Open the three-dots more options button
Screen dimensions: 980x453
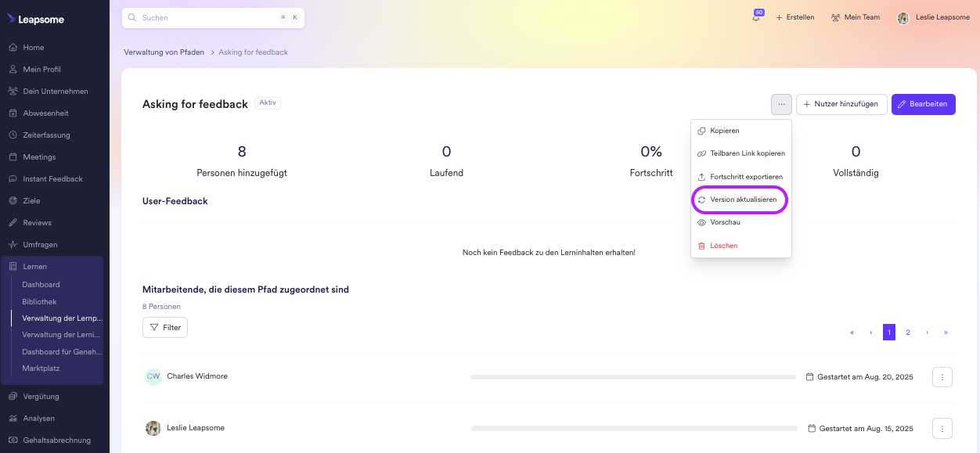[x=781, y=104]
